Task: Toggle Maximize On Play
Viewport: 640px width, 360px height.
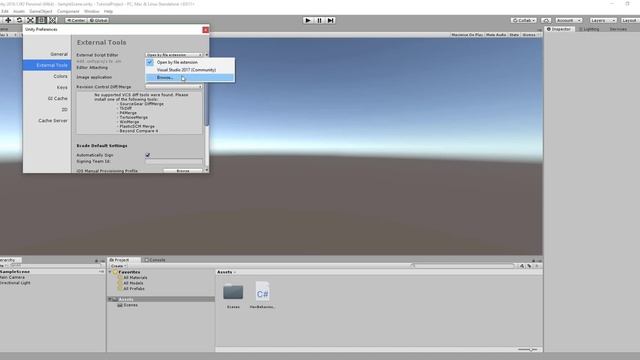Action: (467, 35)
